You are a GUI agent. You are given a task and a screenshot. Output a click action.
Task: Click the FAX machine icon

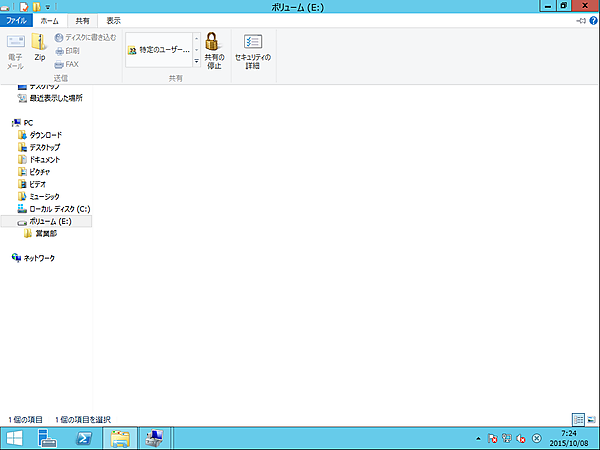(59, 64)
